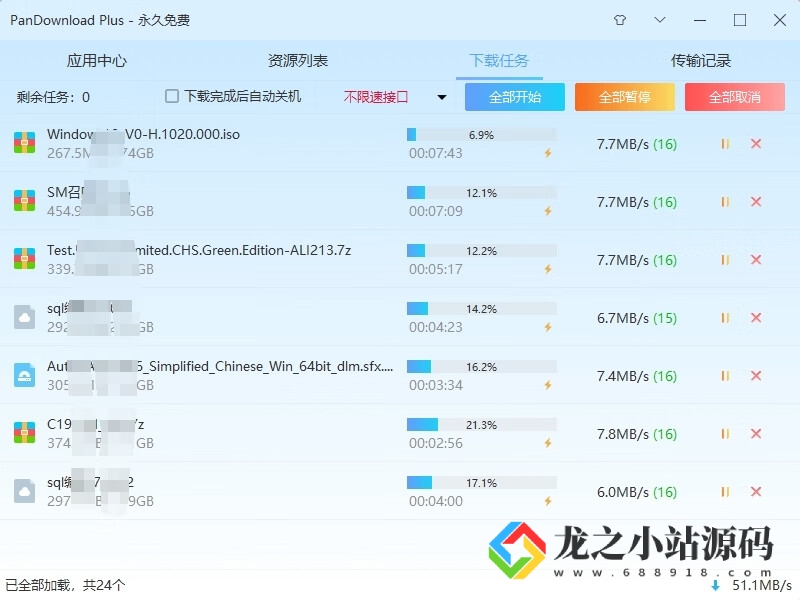Click the archive icon of Test ALI213.7z file
The width and height of the screenshot is (800, 600).
coord(24,259)
